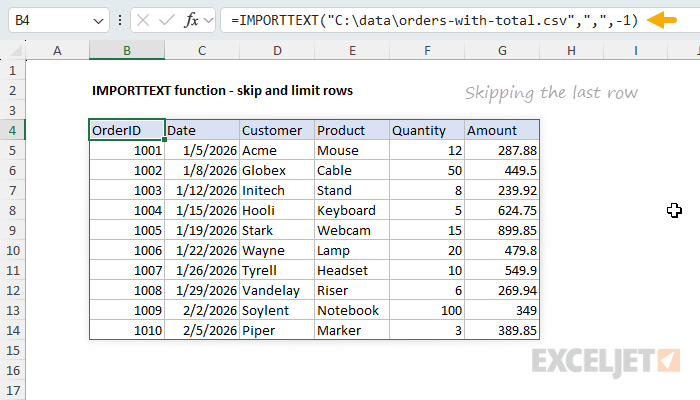Click the 'Product' header cell
Image resolution: width=700 pixels, height=400 pixels.
pyautogui.click(x=352, y=130)
